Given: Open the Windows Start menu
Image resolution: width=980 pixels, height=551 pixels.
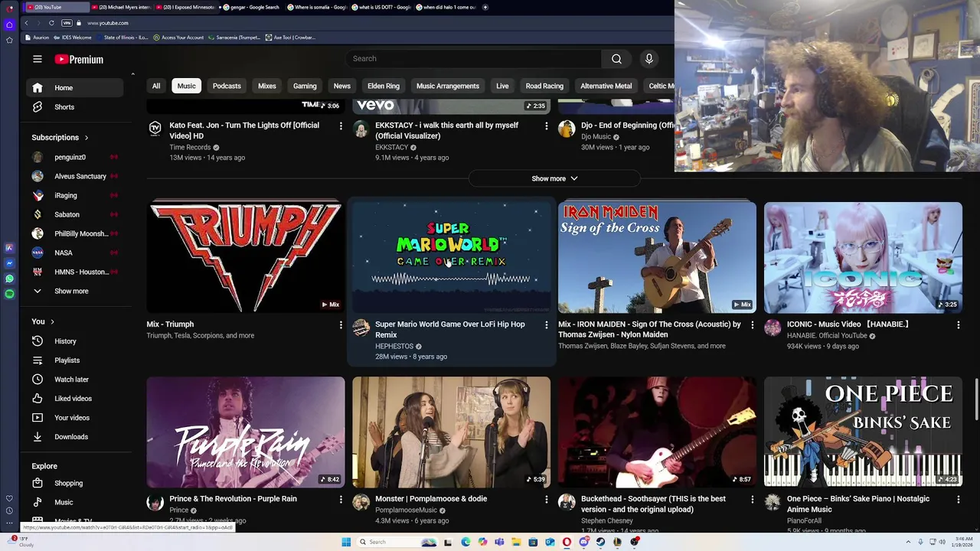Looking at the screenshot, I should pyautogui.click(x=346, y=542).
